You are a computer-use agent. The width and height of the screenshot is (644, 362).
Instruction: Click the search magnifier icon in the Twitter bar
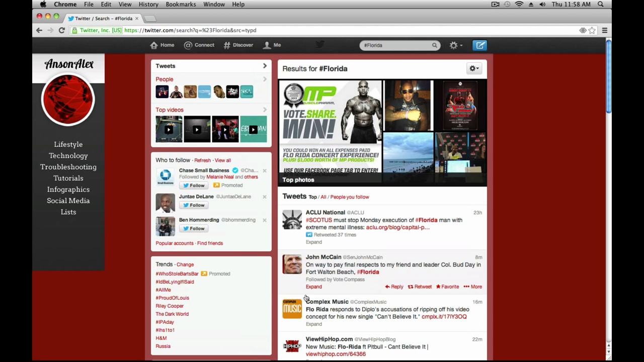click(x=435, y=45)
